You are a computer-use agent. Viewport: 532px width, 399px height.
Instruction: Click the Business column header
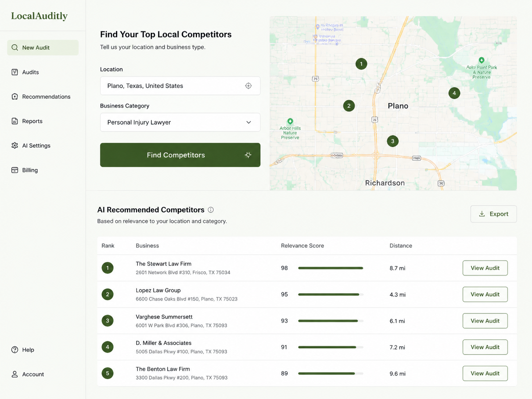147,246
